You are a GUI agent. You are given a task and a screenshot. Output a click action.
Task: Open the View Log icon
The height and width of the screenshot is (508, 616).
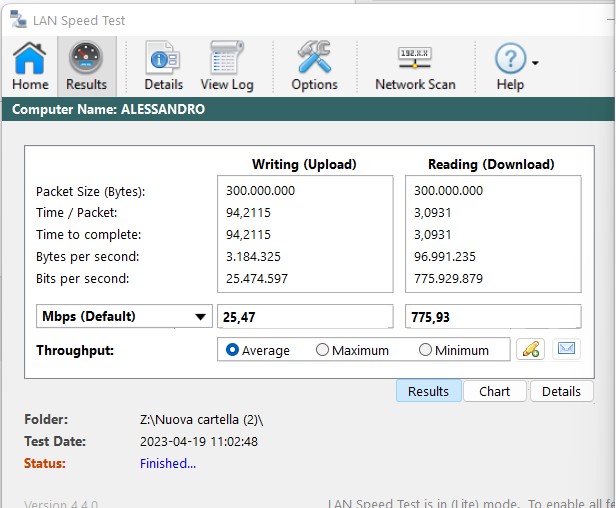[227, 66]
